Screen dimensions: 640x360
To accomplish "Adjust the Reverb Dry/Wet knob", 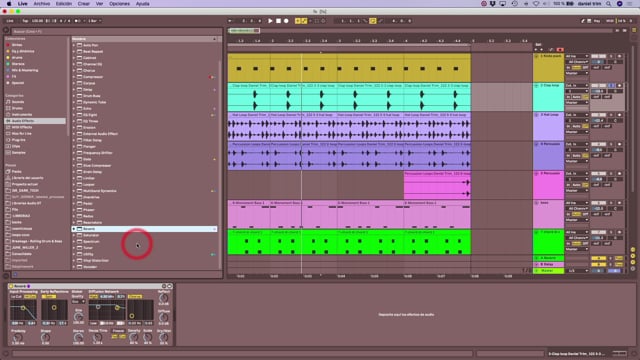I will click(x=164, y=337).
